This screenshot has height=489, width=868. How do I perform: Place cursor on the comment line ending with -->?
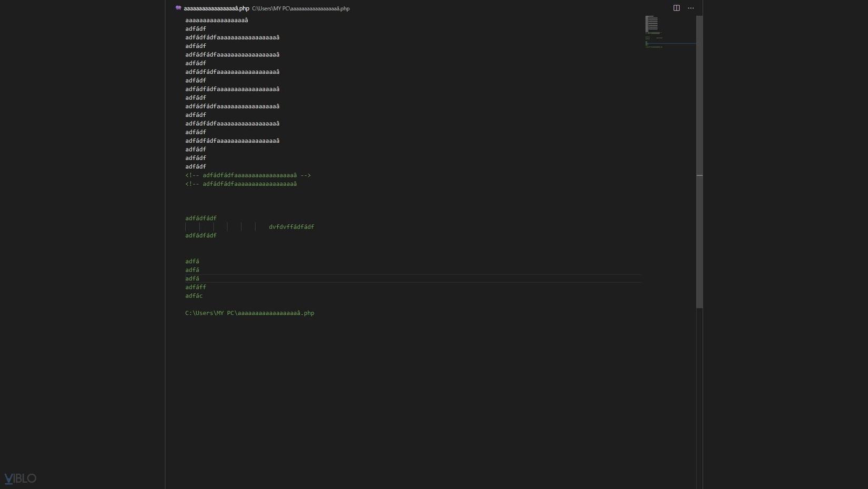coord(248,175)
